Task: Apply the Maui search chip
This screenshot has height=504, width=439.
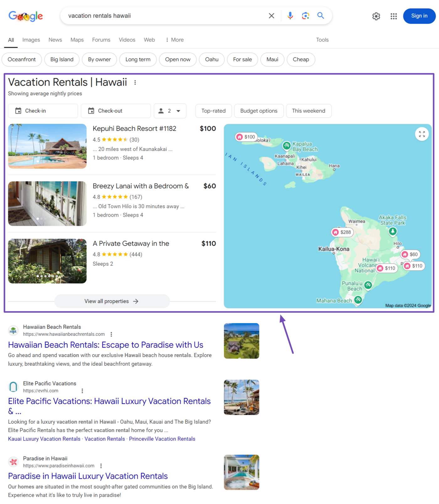Action: [272, 60]
